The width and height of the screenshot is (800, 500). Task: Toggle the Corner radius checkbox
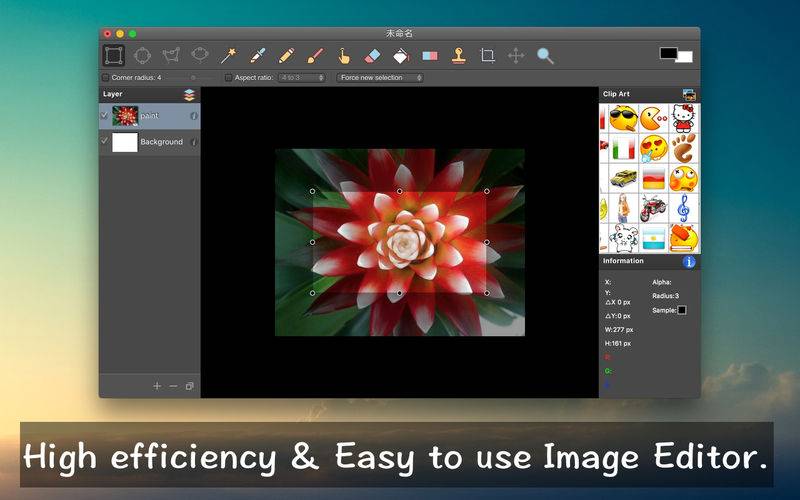click(106, 78)
